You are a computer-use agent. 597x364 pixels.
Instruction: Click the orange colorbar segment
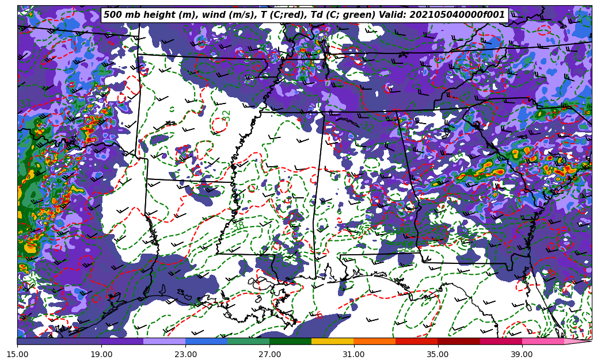click(374, 341)
